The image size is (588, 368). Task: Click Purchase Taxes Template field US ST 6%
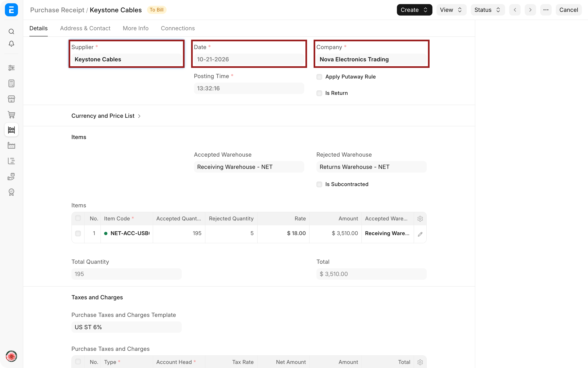pyautogui.click(x=126, y=327)
